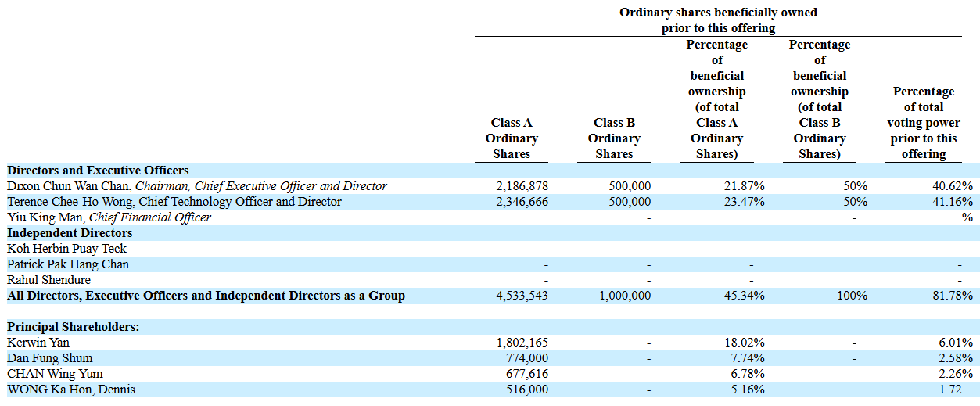Select the Kerwin Yan shareholder name
980x406 pixels.
(38, 343)
